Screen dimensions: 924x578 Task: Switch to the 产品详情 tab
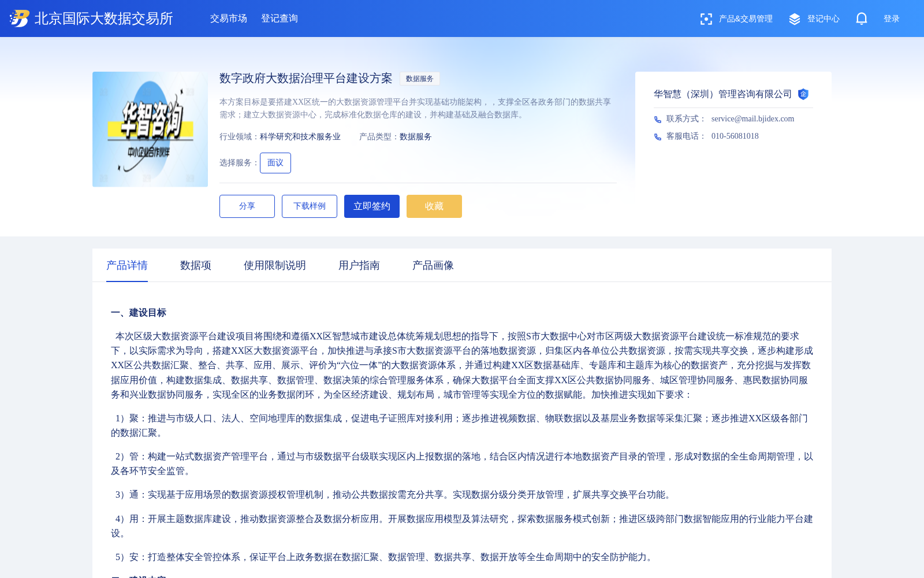tap(127, 265)
